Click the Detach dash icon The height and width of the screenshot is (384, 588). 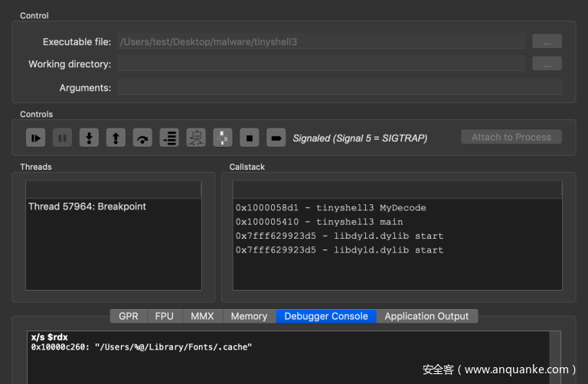[x=276, y=138]
